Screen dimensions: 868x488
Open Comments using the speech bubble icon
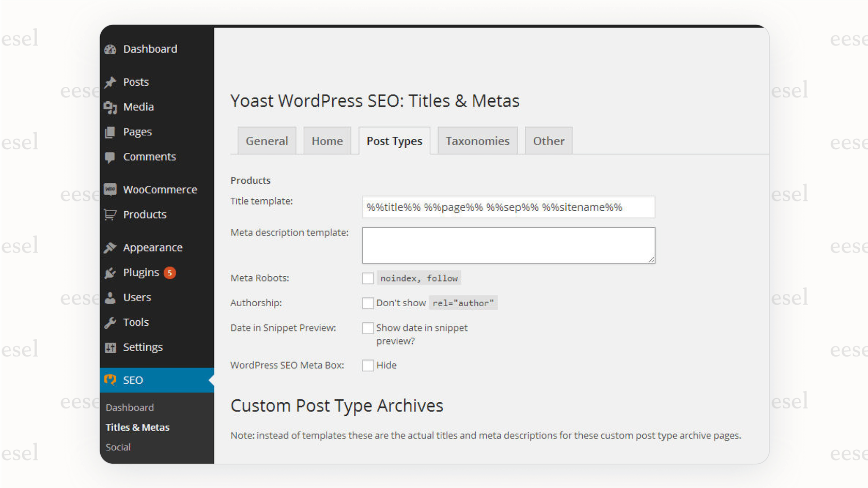pos(111,157)
